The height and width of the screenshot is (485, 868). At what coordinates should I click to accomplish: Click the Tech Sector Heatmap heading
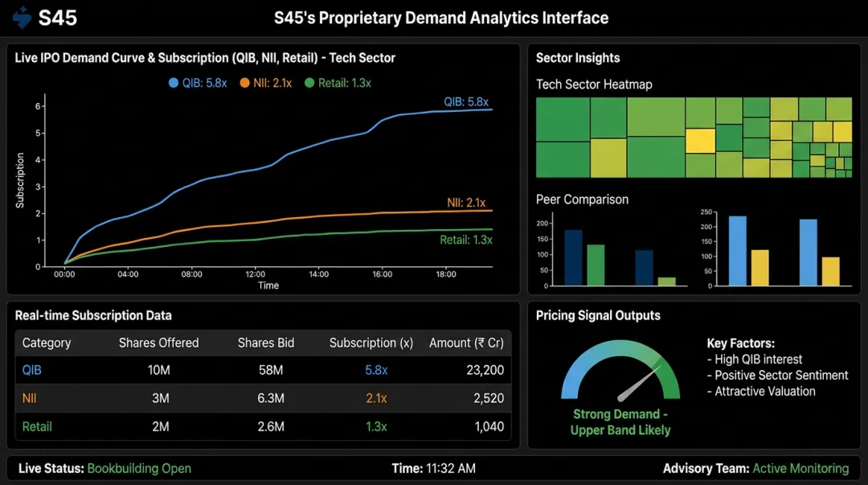point(594,84)
